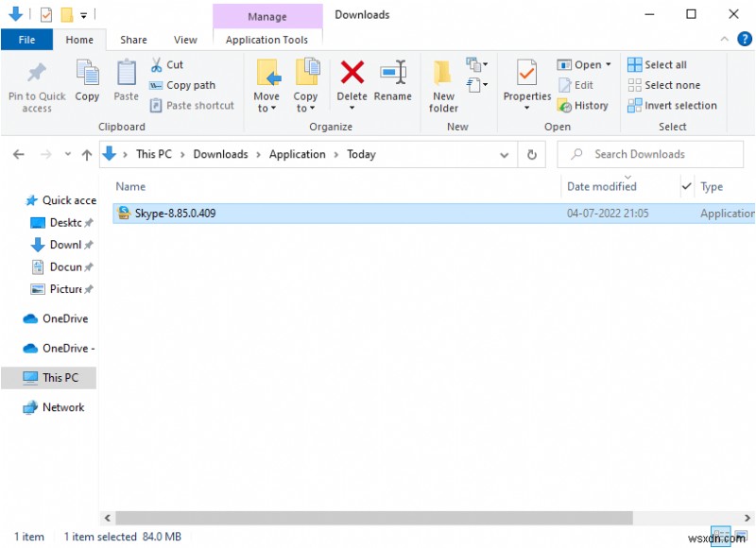Click horizontal scrollbar right arrow
Viewport: 756px width, 548px height.
(x=747, y=518)
